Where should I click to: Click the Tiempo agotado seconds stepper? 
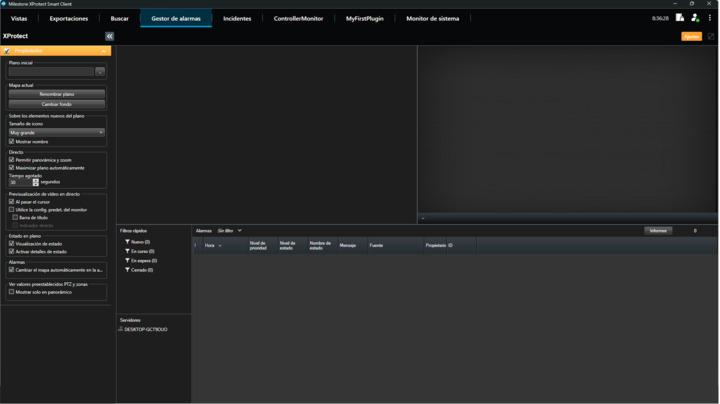pyautogui.click(x=36, y=182)
